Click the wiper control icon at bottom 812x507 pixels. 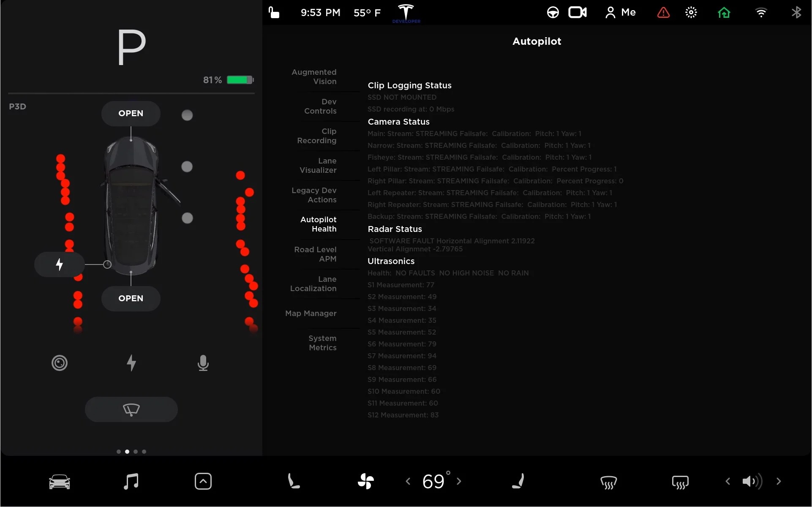tap(131, 409)
